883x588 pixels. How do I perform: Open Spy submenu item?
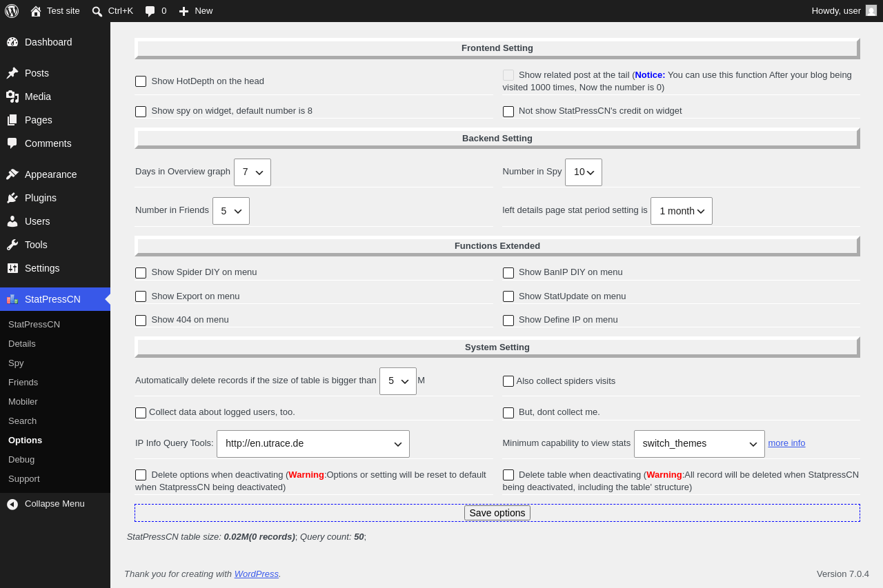pyautogui.click(x=55, y=363)
